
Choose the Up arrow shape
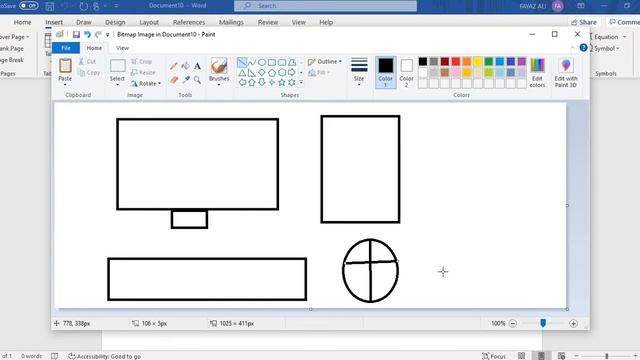tap(252, 82)
